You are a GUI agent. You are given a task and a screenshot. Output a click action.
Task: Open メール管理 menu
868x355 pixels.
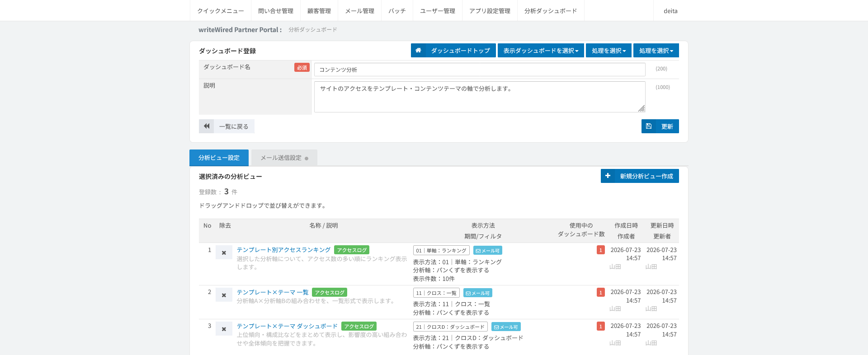tap(359, 11)
